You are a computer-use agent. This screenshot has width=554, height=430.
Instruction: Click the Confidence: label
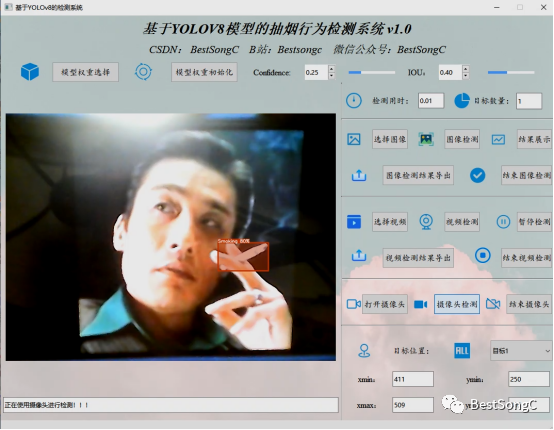pyautogui.click(x=271, y=72)
